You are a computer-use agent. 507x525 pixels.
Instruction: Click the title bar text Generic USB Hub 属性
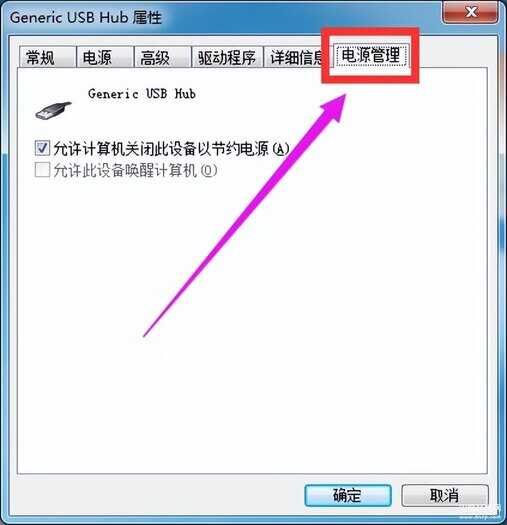86,17
